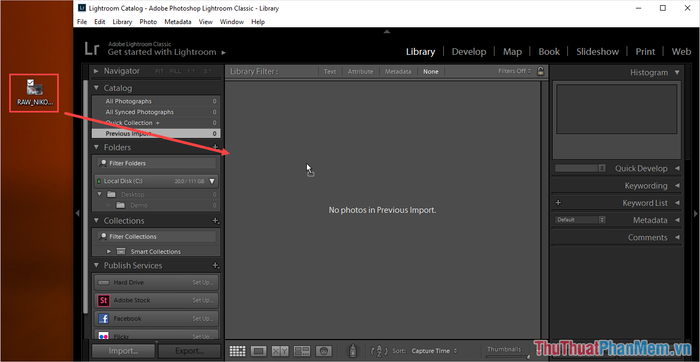Open the Photo menu
Image resolution: width=700 pixels, height=362 pixels.
[x=148, y=21]
